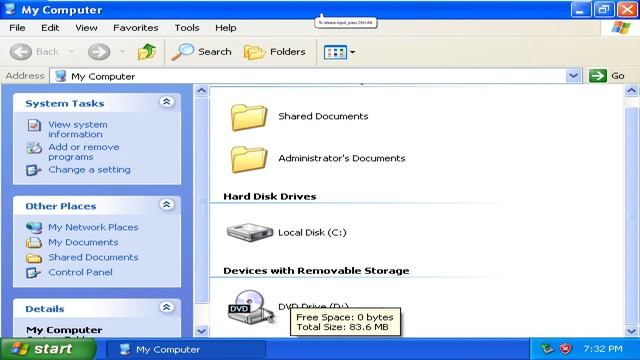The image size is (640, 360).
Task: Click View system information link
Action: tap(78, 129)
